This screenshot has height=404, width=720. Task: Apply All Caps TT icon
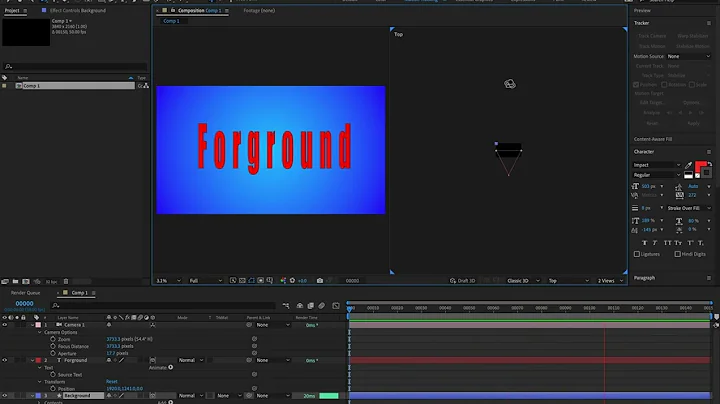667,243
